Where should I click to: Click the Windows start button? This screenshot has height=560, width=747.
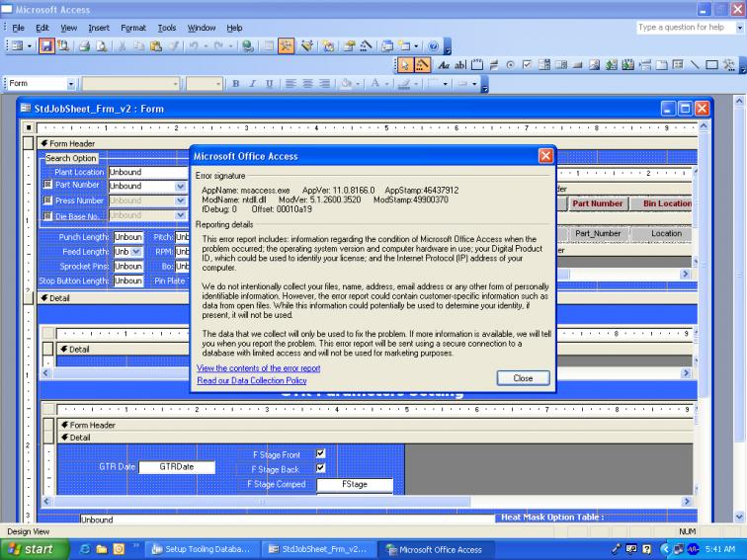35,549
